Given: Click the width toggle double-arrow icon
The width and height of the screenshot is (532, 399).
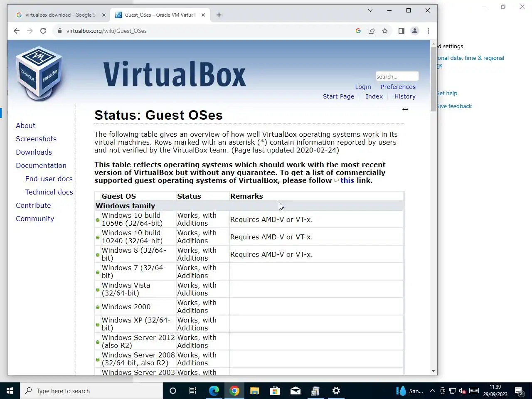Looking at the screenshot, I should pyautogui.click(x=405, y=109).
